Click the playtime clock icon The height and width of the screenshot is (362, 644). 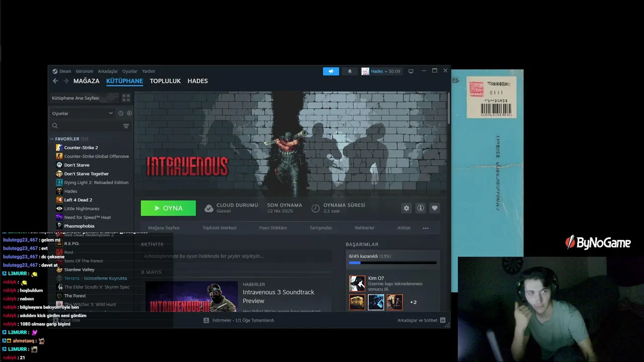point(315,208)
